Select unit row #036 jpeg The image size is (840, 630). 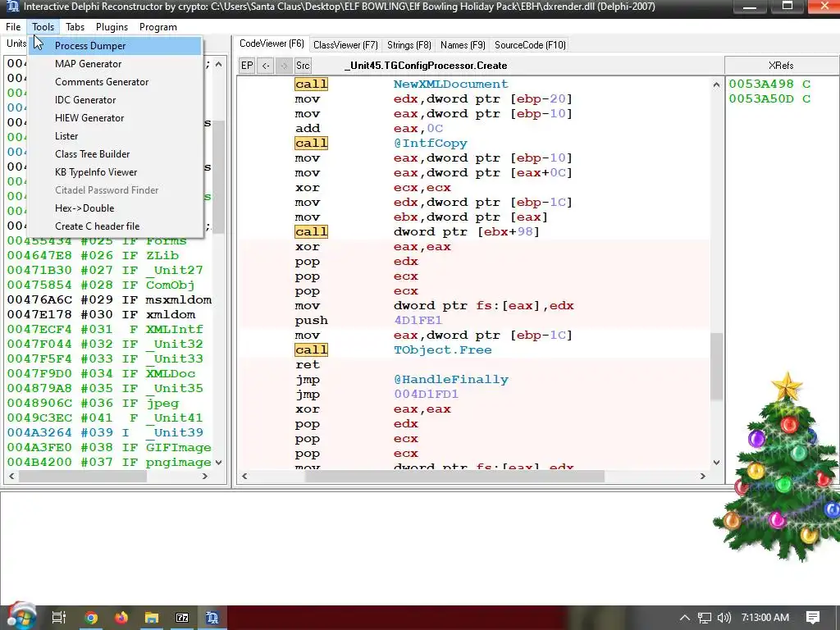point(109,404)
